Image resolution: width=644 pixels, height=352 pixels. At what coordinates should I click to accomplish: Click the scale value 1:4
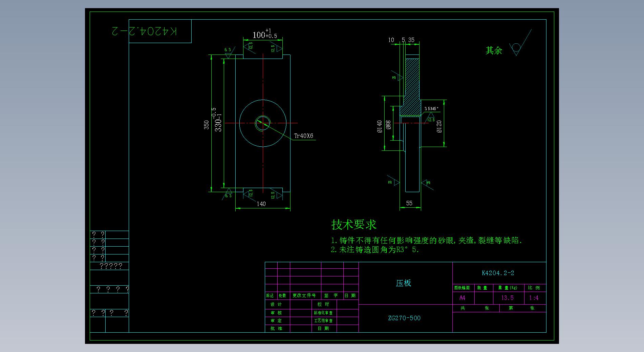coord(534,298)
